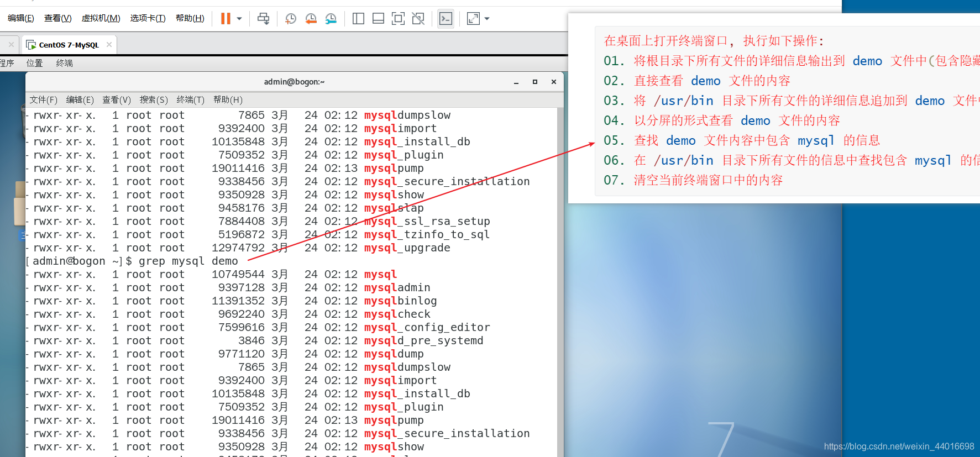980x457 pixels.
Task: Click the console view terminal icon
Action: point(446,19)
